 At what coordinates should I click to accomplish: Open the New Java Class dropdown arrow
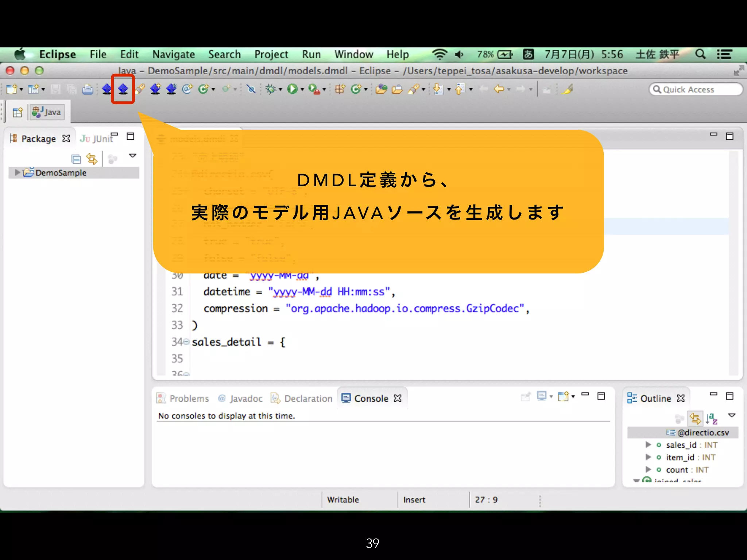tap(213, 90)
